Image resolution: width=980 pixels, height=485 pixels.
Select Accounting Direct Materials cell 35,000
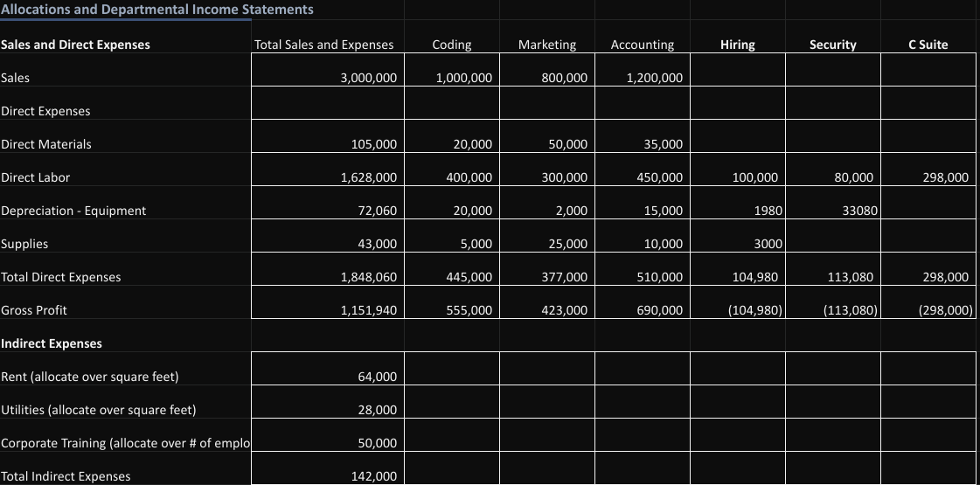pyautogui.click(x=643, y=136)
